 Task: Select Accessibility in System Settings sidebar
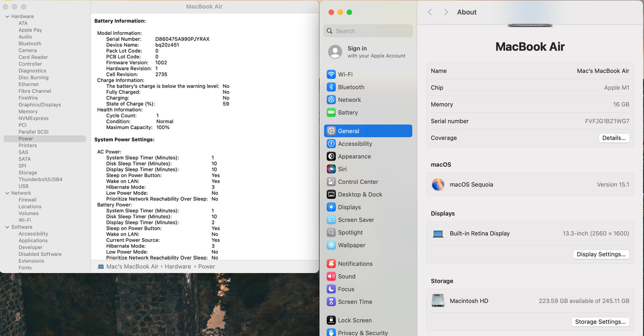(355, 144)
